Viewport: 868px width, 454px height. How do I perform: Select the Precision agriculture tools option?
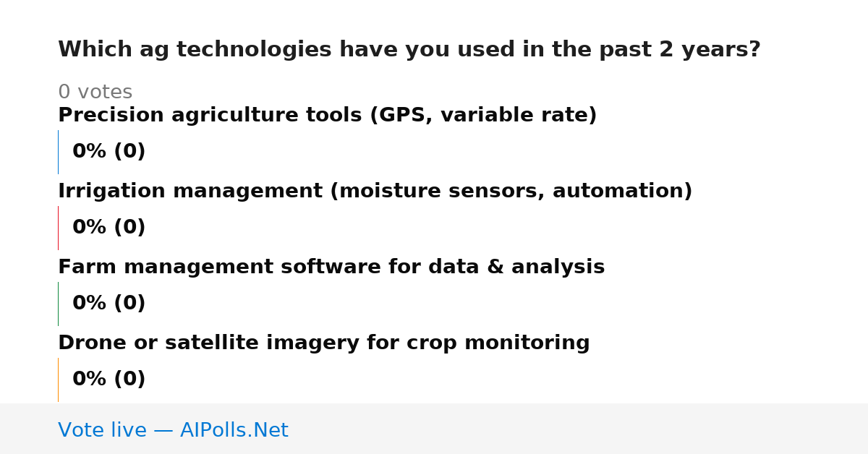[x=328, y=116]
